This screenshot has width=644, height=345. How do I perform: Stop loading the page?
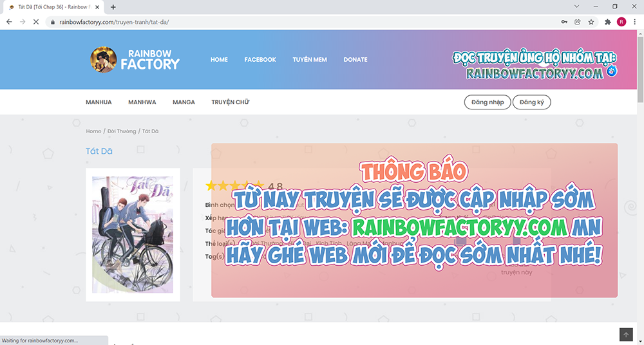(36, 21)
